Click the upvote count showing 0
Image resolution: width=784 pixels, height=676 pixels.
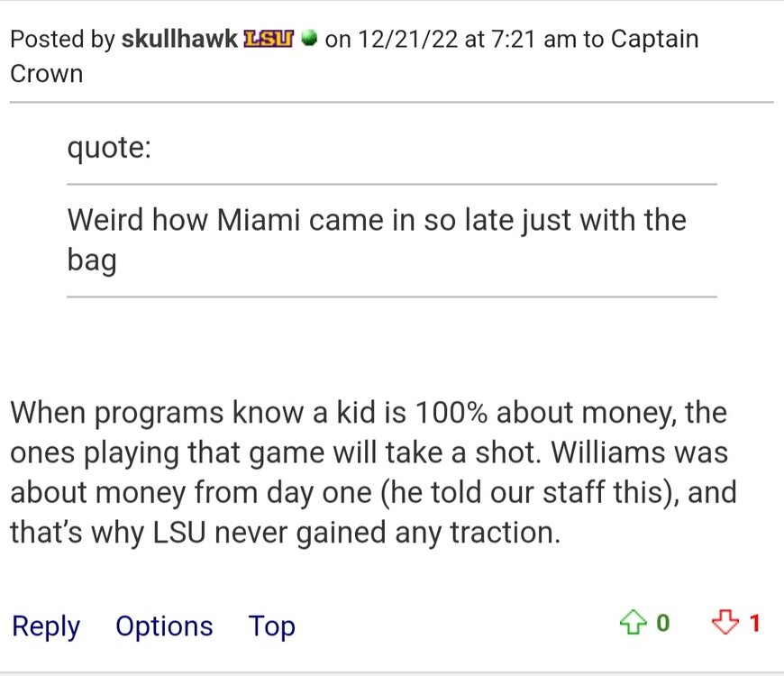point(662,623)
